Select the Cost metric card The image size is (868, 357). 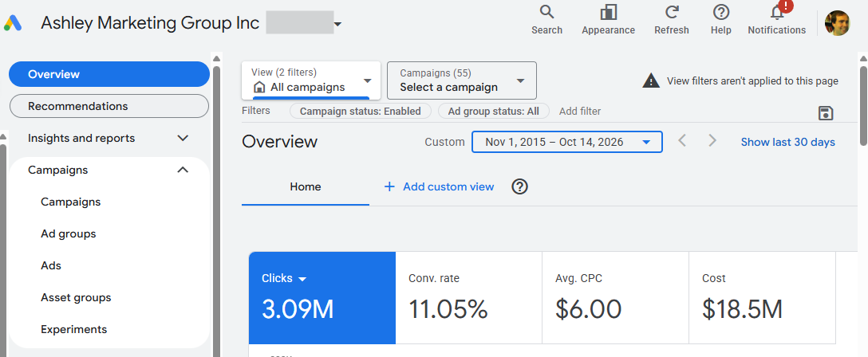tap(762, 298)
